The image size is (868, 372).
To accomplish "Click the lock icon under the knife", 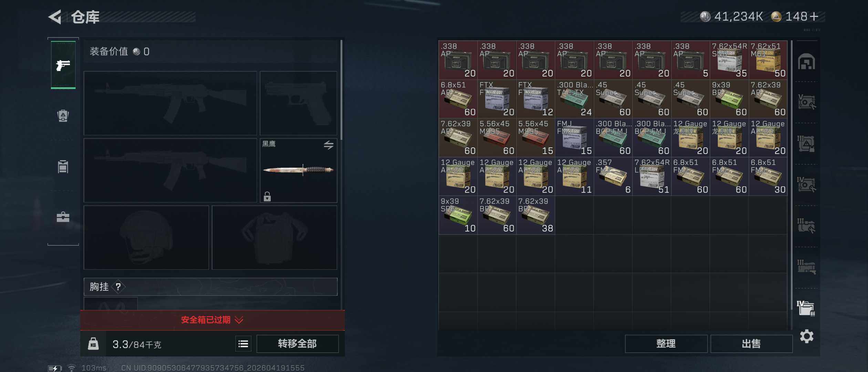I will pos(267,196).
